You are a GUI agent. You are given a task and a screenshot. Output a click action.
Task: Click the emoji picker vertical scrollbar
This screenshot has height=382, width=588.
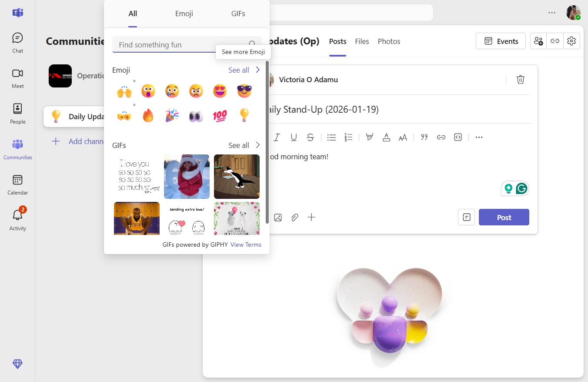pos(267,143)
